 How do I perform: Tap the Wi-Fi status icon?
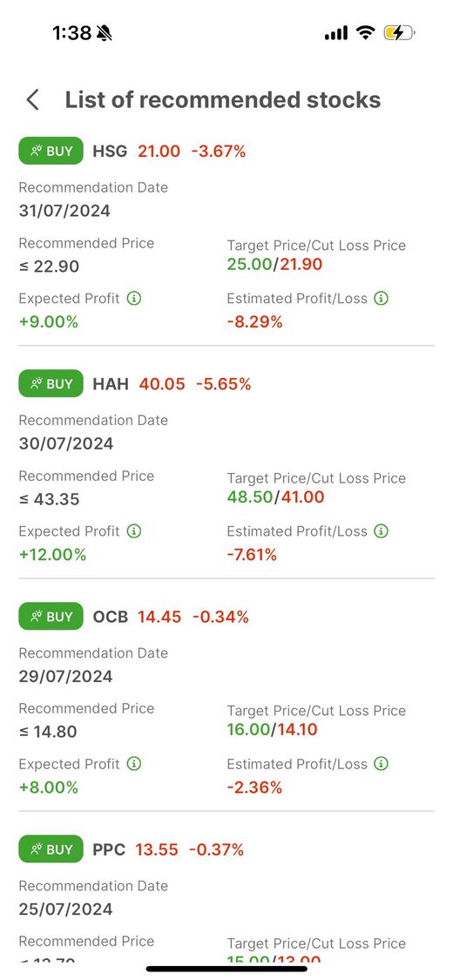tap(365, 32)
